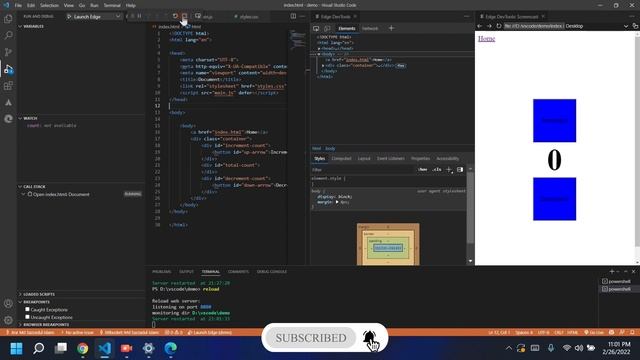
Task: Open the File menu
Action: [x=18, y=6]
